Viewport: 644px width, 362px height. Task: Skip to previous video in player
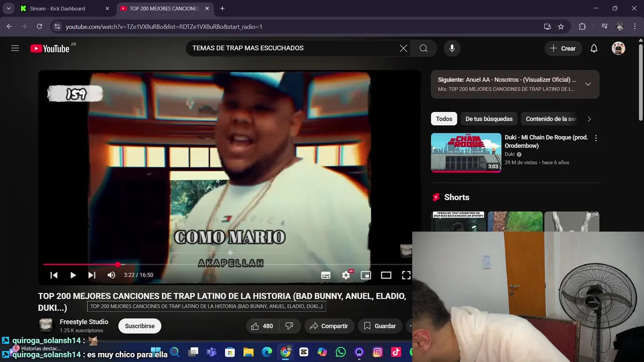(x=54, y=275)
